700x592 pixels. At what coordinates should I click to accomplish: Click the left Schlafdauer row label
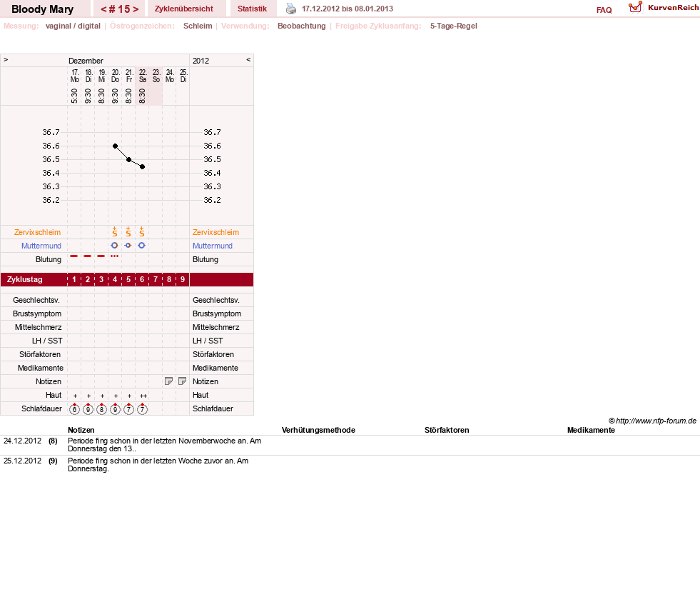coord(41,408)
